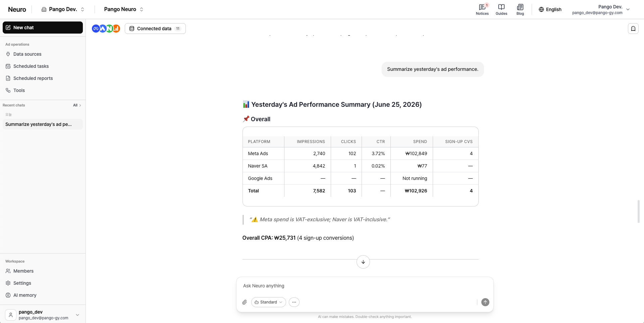The image size is (644, 323).
Task: Expand the Pango Neuro workspace switcher
Action: 124,9
